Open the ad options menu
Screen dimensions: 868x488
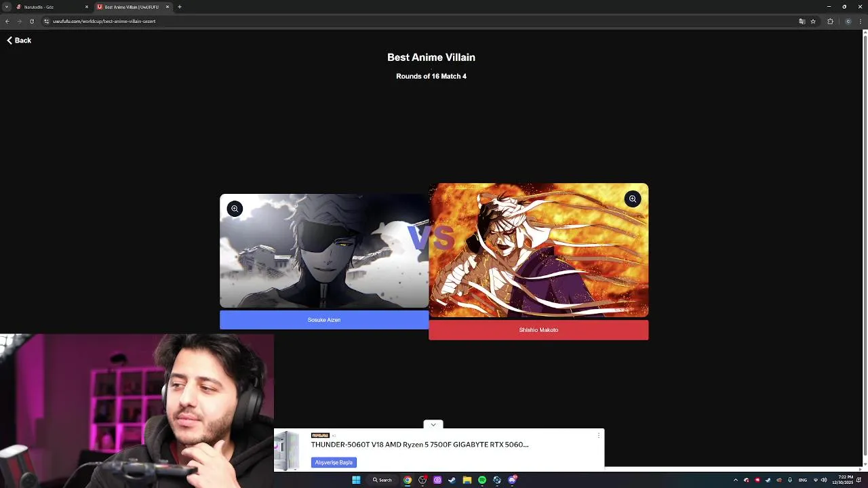[x=599, y=435]
